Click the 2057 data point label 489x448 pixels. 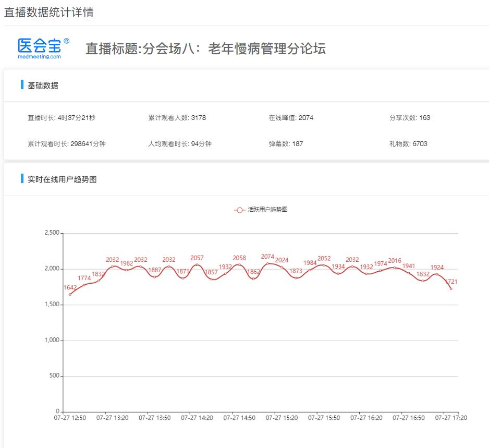(x=197, y=258)
